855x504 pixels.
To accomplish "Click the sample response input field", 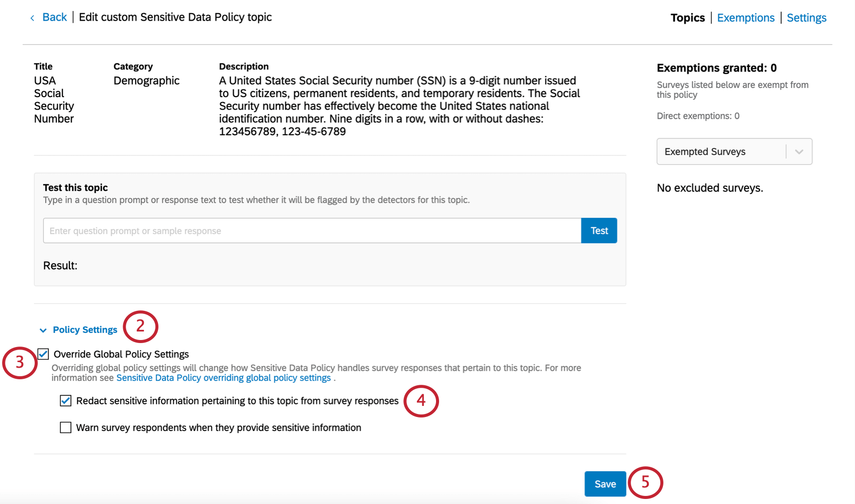I will click(x=312, y=230).
